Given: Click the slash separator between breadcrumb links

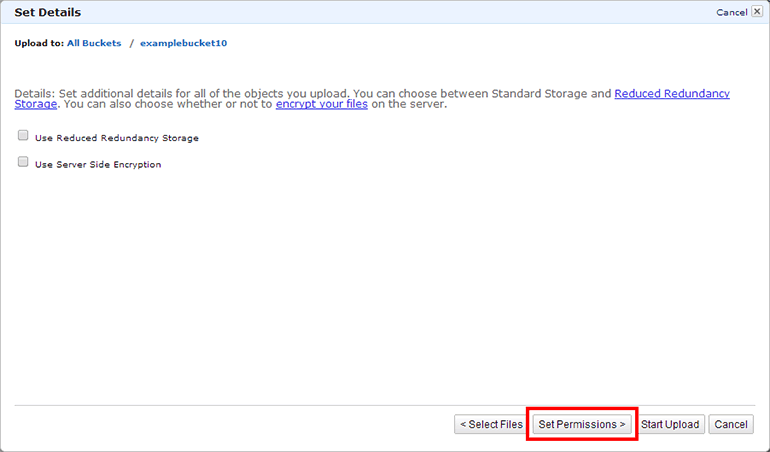Looking at the screenshot, I should [131, 44].
